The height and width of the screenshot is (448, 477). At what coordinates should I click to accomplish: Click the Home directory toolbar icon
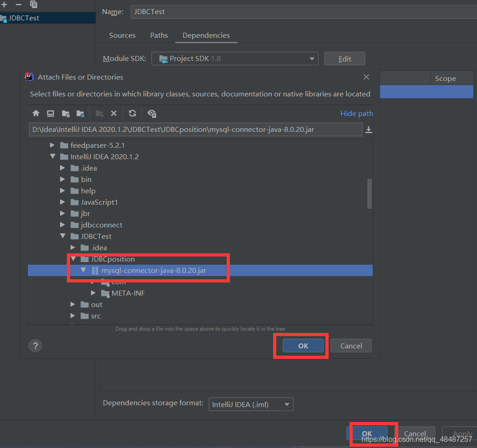36,113
